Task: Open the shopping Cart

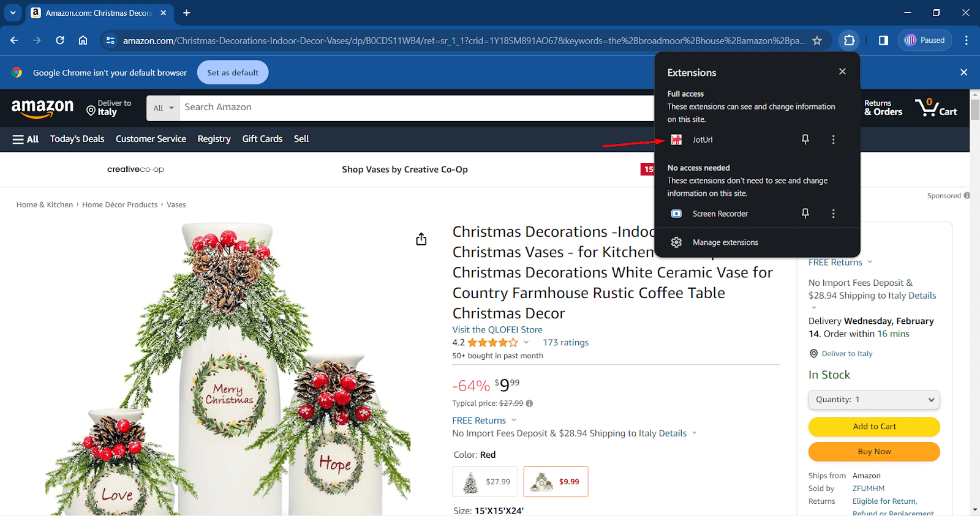Action: coord(936,108)
